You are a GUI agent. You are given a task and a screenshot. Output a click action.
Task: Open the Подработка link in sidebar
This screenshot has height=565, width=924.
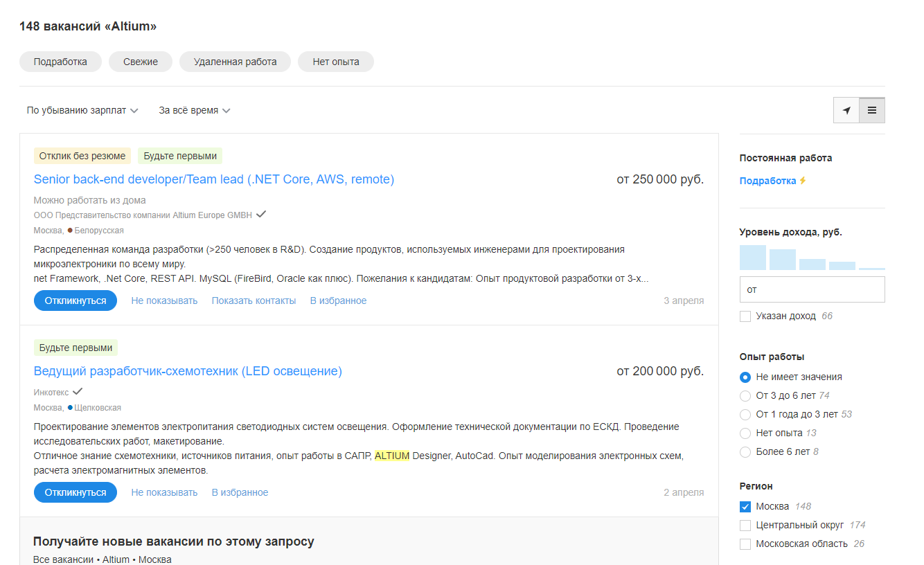tap(767, 181)
